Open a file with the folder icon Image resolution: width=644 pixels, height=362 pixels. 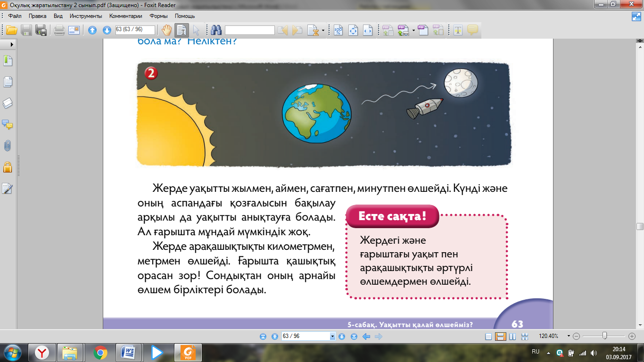(x=11, y=30)
